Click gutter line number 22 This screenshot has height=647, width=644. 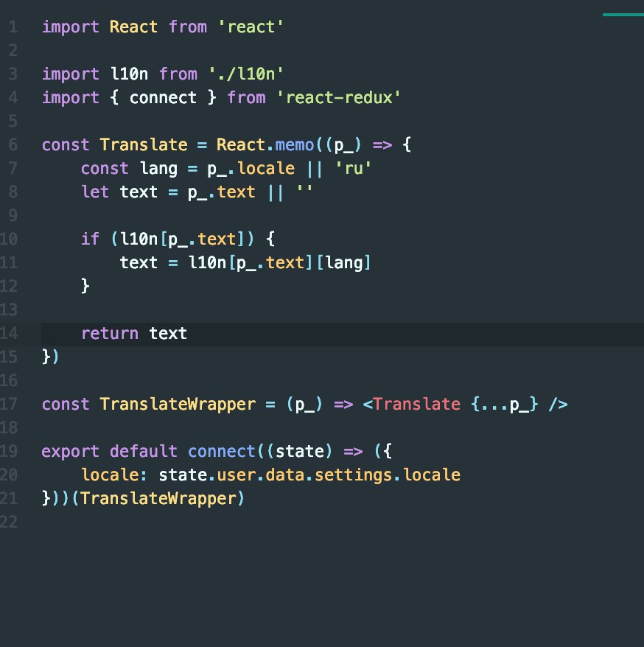[x=9, y=522]
